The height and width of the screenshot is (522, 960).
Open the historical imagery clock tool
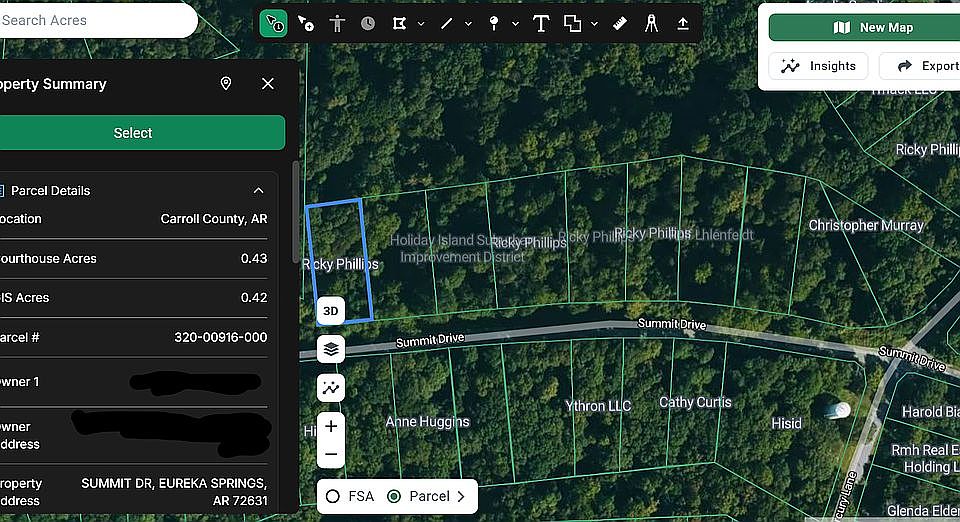coord(368,24)
